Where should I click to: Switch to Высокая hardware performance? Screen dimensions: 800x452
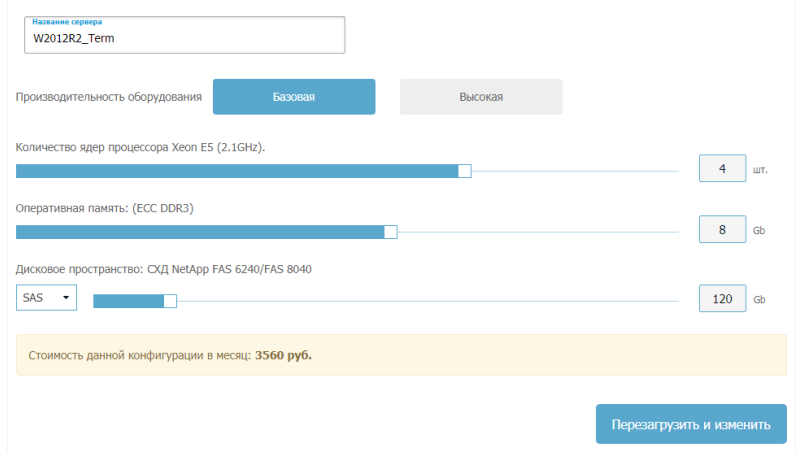click(x=481, y=97)
